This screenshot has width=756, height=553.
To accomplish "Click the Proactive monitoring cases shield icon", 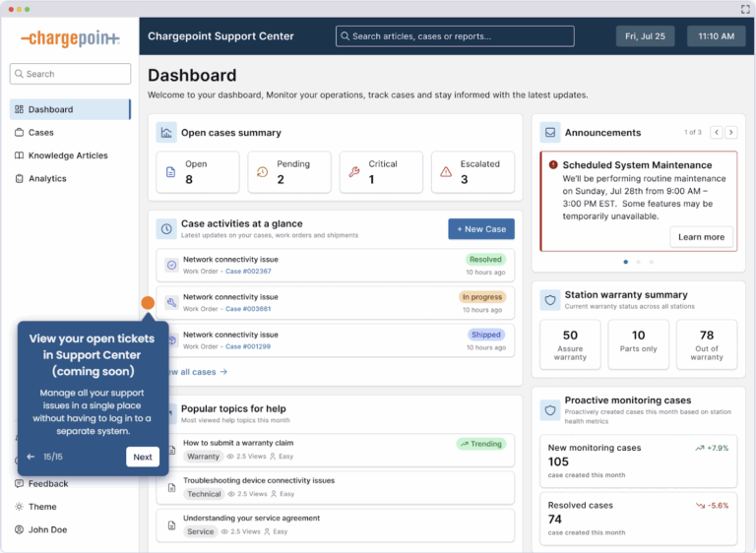I will click(550, 406).
